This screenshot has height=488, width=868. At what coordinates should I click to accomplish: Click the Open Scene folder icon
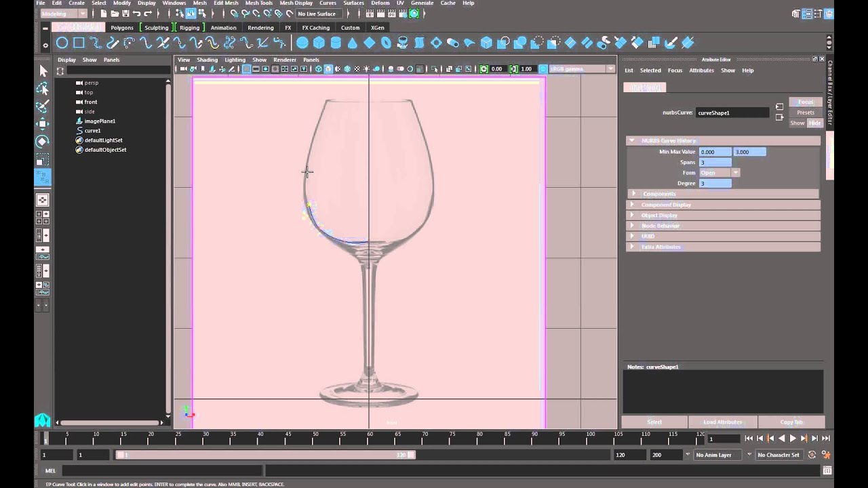[x=115, y=14]
